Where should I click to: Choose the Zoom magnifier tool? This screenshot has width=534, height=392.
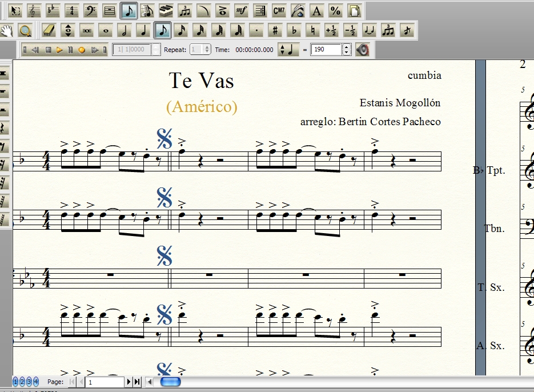25,31
